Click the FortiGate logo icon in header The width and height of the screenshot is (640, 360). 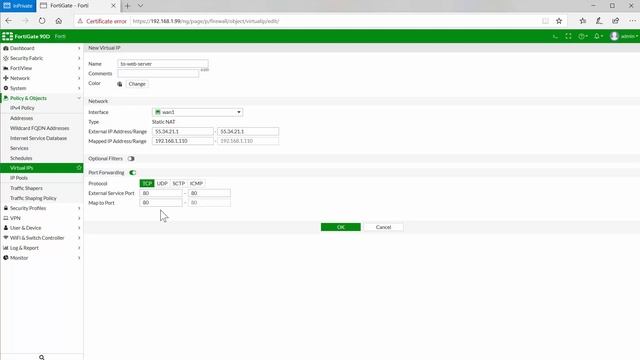(x=7, y=36)
